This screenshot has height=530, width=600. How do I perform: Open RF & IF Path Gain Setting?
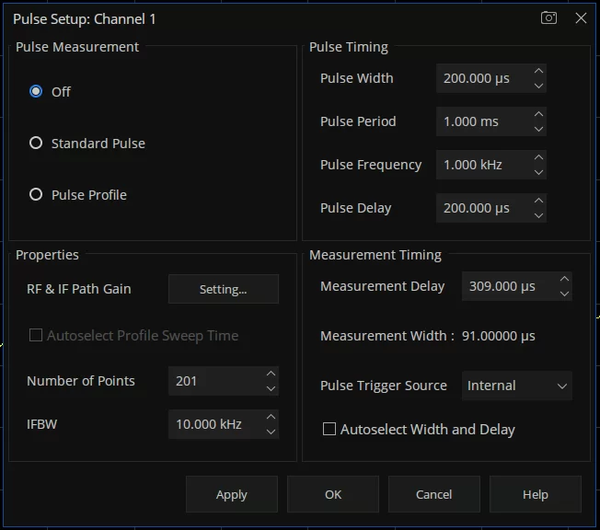tap(223, 289)
